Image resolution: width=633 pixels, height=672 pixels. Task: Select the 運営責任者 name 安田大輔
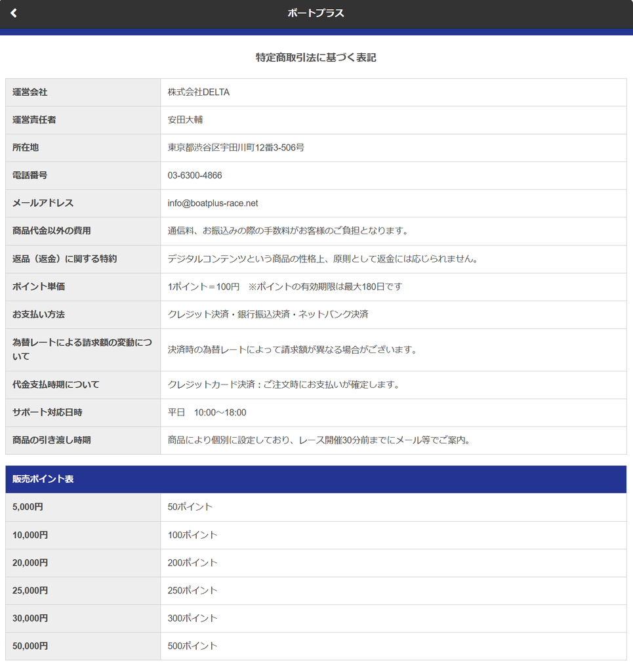click(x=185, y=120)
